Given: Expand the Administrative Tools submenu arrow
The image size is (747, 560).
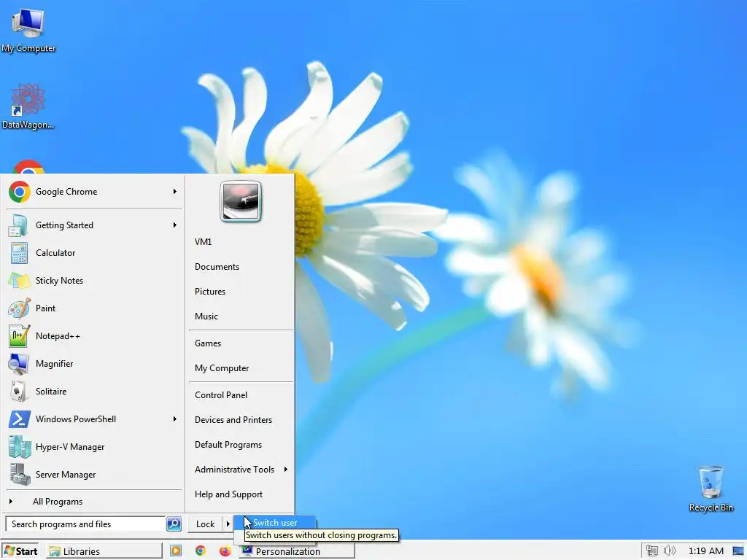Looking at the screenshot, I should [285, 470].
